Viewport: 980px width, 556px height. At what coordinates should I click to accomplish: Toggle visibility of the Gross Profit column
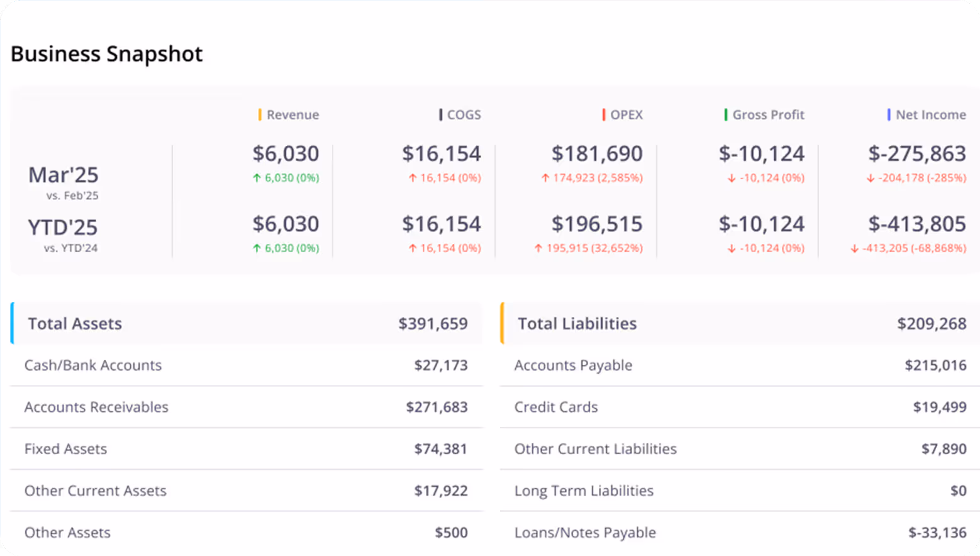point(768,114)
